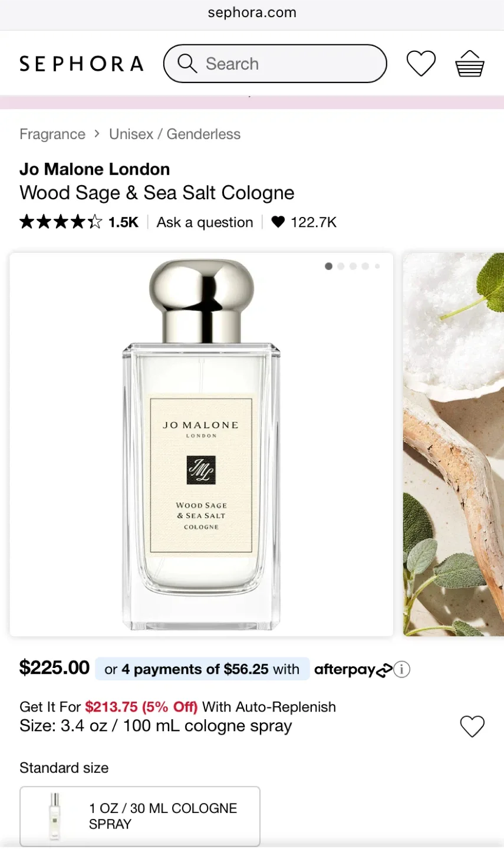Open Unisex / Genderless breadcrumb
Screen dimensions: 504x849
coord(174,134)
